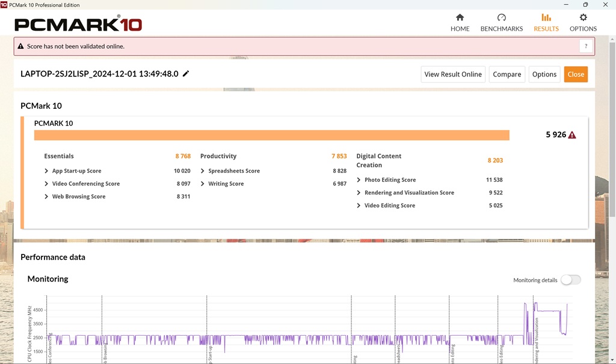The height and width of the screenshot is (364, 616).
Task: Open the result Options button
Action: 544,74
